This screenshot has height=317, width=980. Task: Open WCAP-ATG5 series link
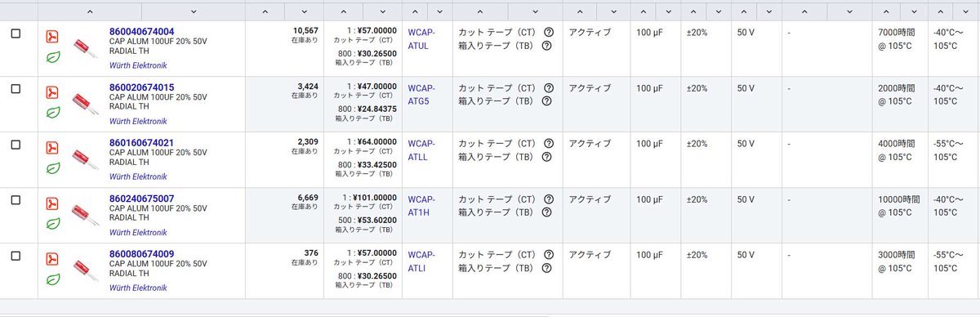click(x=421, y=95)
